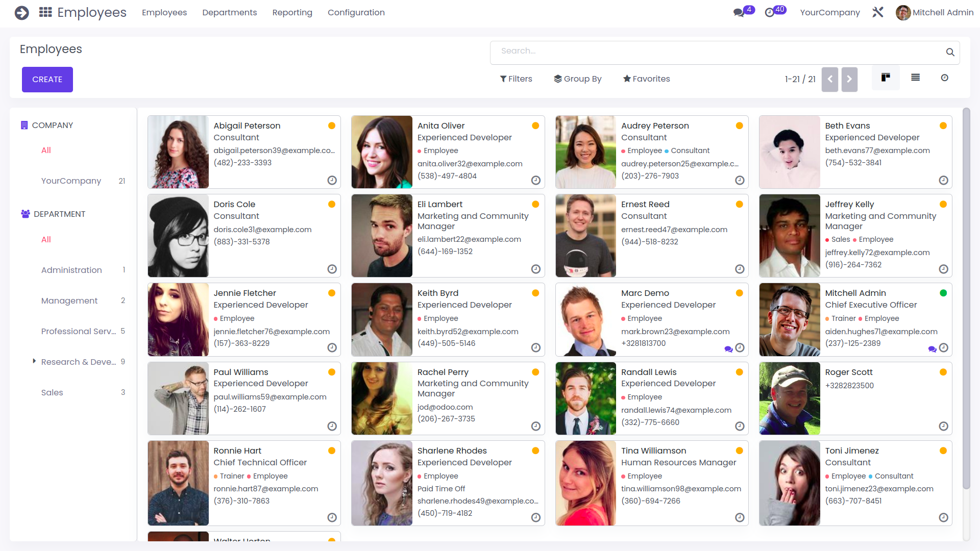The height and width of the screenshot is (551, 980).
Task: Filter by Sales department
Action: (x=52, y=392)
